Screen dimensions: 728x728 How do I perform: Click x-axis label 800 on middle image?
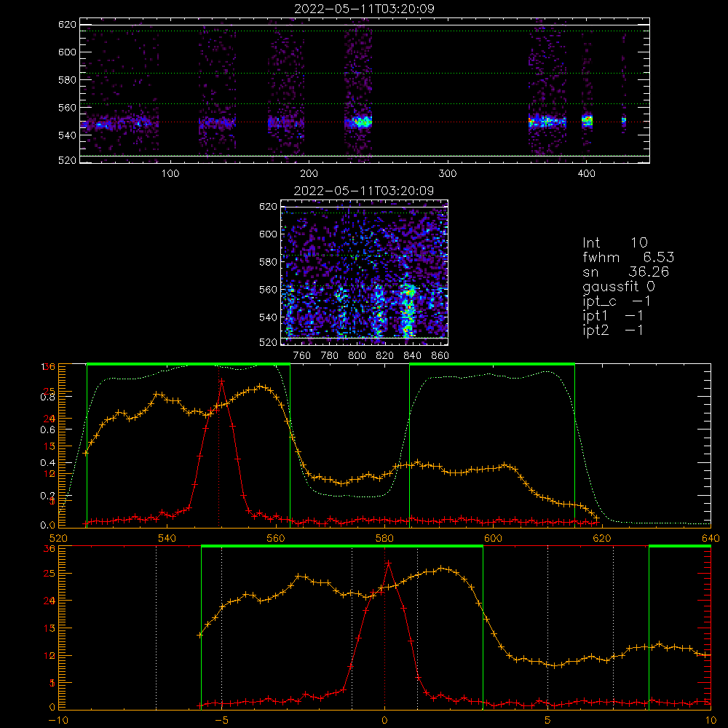click(x=357, y=356)
